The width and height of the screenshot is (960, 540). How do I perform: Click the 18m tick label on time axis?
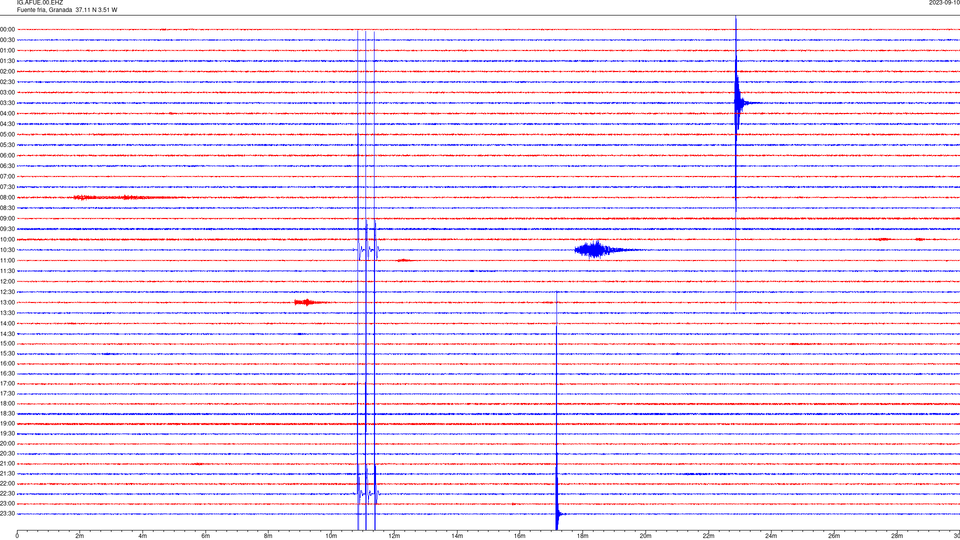(x=582, y=536)
